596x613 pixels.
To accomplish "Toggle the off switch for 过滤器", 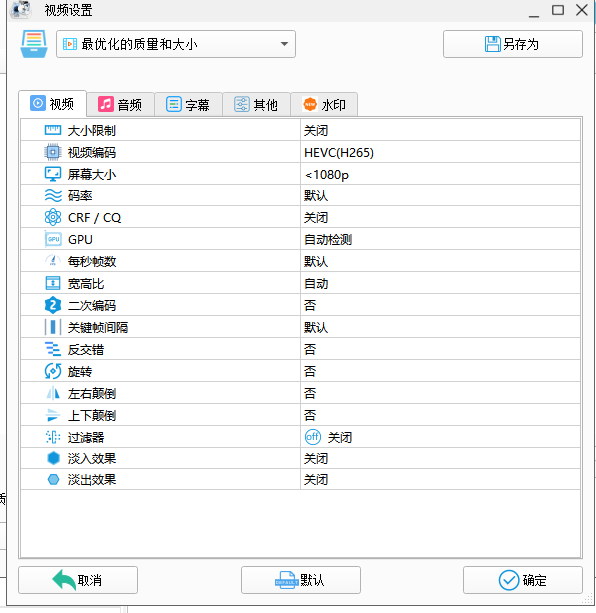I will point(313,437).
